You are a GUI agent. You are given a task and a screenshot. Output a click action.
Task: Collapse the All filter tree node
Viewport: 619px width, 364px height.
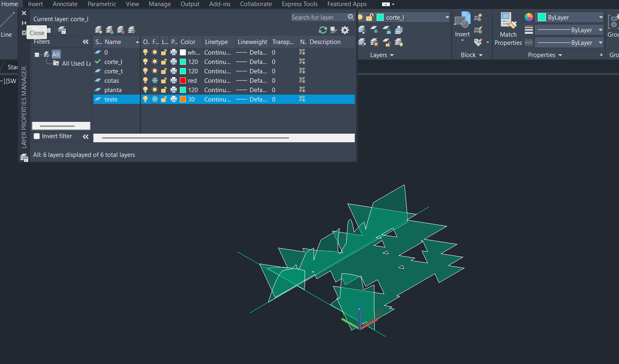[37, 55]
